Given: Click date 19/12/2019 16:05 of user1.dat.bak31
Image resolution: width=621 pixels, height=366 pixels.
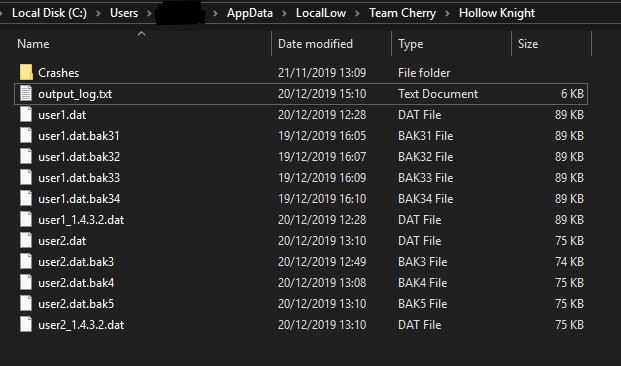Looking at the screenshot, I should [x=322, y=136].
